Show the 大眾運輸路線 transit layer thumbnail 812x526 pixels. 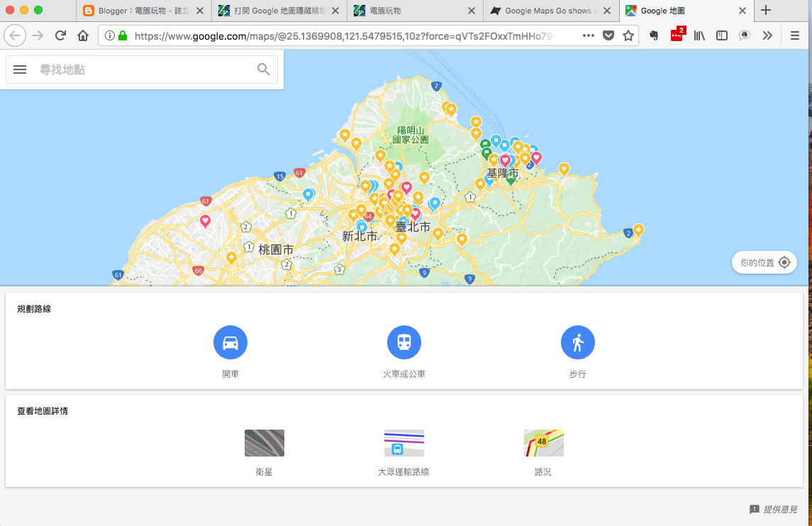coord(404,443)
